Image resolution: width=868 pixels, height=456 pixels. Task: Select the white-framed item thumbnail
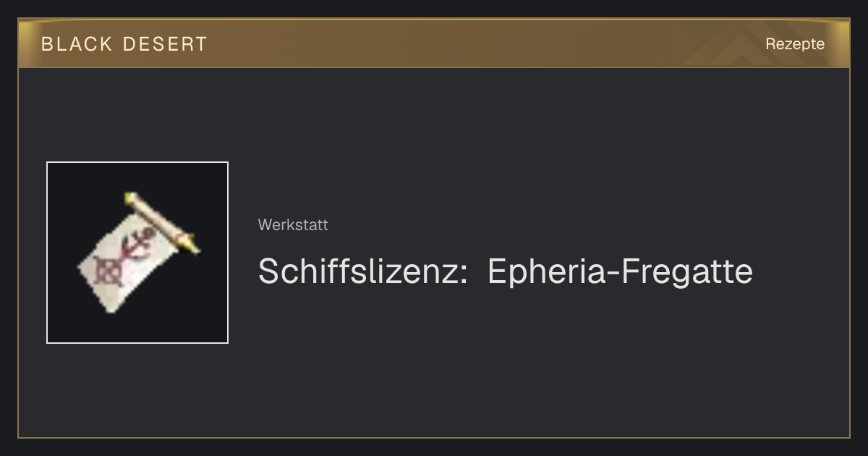[x=137, y=253]
